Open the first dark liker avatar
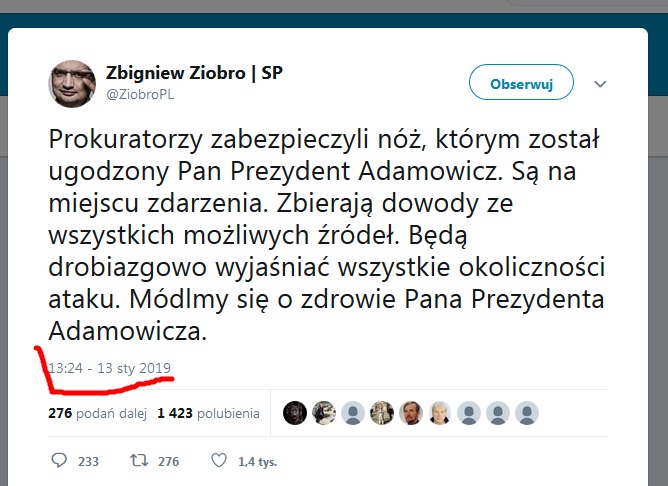The width and height of the screenshot is (668, 486). coord(295,413)
